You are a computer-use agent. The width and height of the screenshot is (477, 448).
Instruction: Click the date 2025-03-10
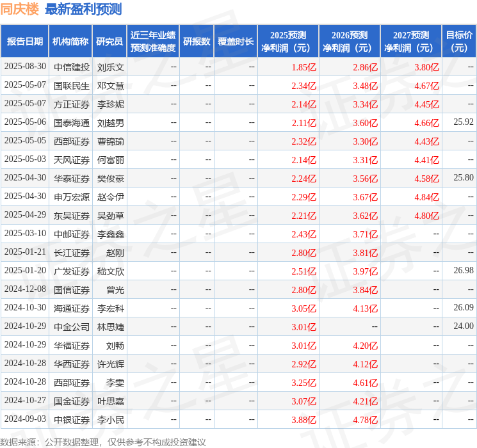click(25, 234)
